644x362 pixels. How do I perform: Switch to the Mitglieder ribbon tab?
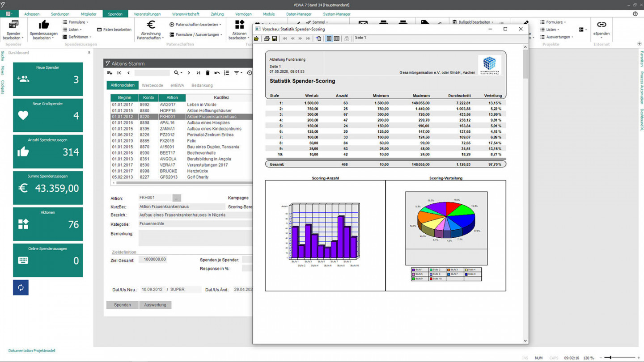click(89, 14)
